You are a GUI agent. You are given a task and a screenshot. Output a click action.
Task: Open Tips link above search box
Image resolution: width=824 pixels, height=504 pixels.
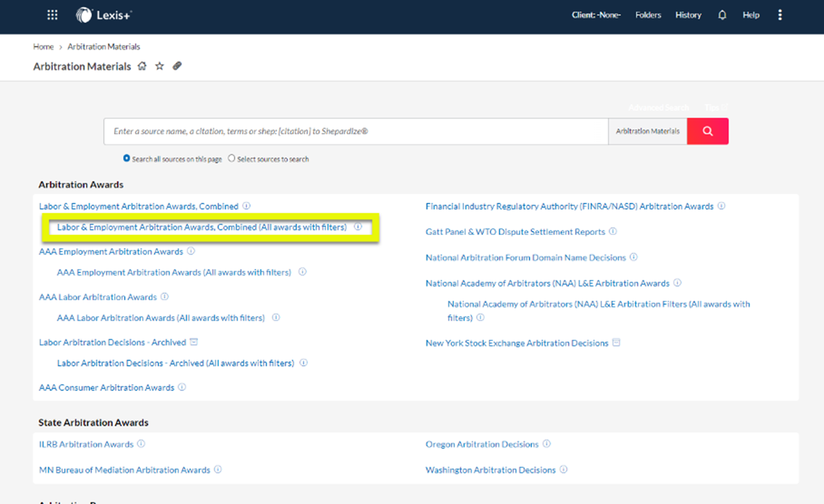pyautogui.click(x=716, y=108)
